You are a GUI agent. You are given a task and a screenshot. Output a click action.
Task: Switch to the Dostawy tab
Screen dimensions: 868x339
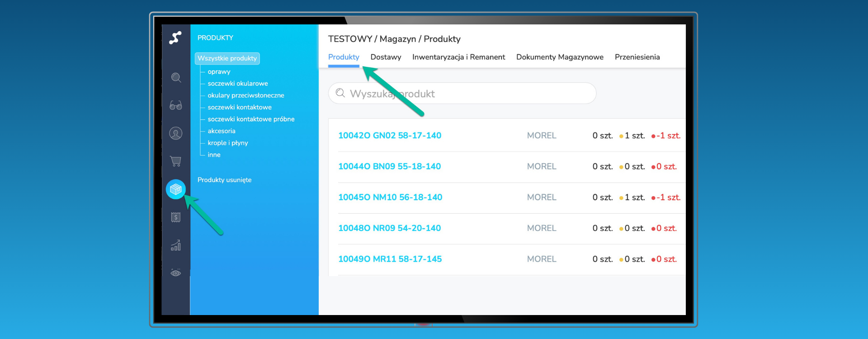[x=386, y=57]
